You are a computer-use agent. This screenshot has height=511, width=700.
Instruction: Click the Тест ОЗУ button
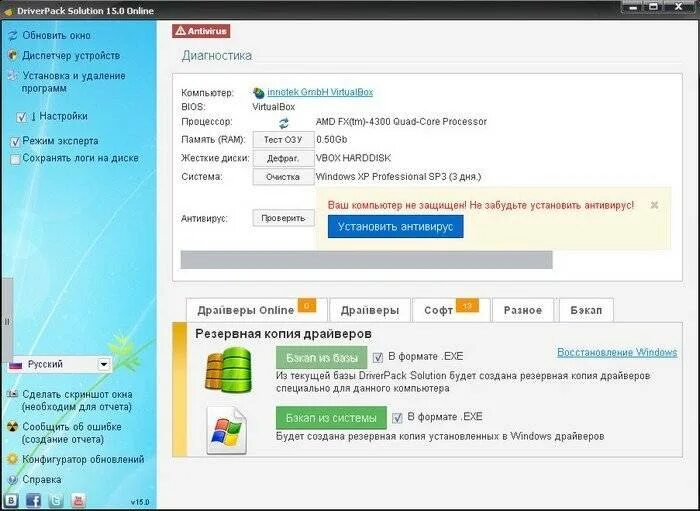tap(283, 140)
